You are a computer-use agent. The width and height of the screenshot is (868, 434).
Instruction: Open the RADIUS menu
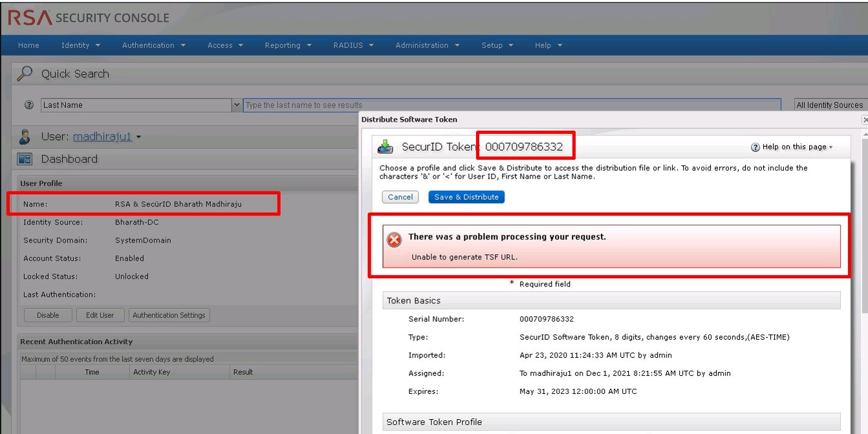pos(353,45)
